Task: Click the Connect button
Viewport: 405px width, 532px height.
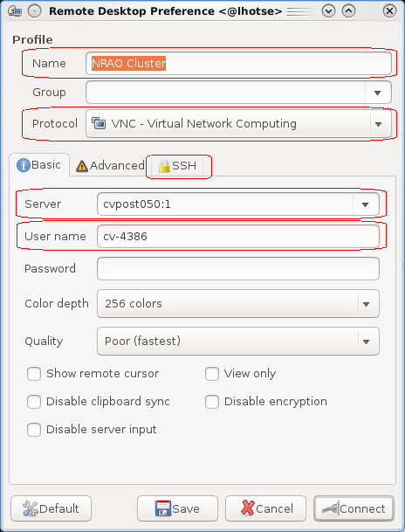Action: click(354, 508)
